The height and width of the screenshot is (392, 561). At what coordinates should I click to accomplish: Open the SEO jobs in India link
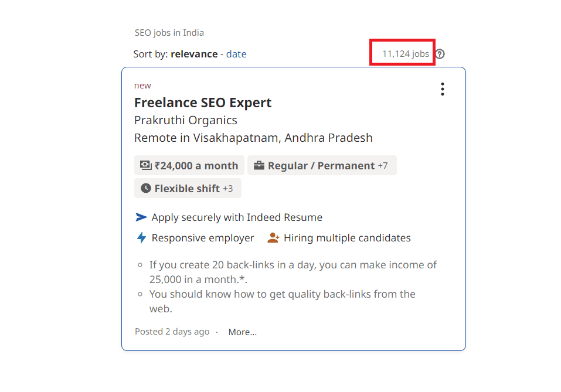point(169,32)
